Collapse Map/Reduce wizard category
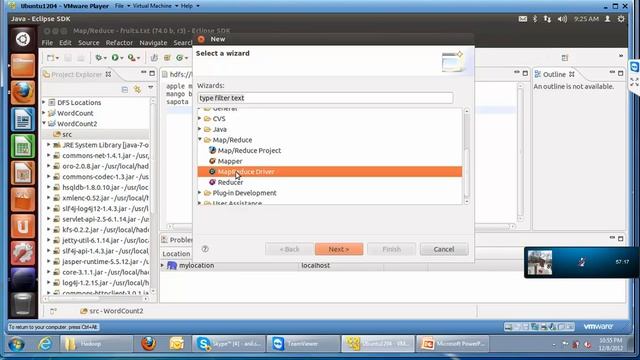Viewport: 640px width, 360px height. [200, 139]
